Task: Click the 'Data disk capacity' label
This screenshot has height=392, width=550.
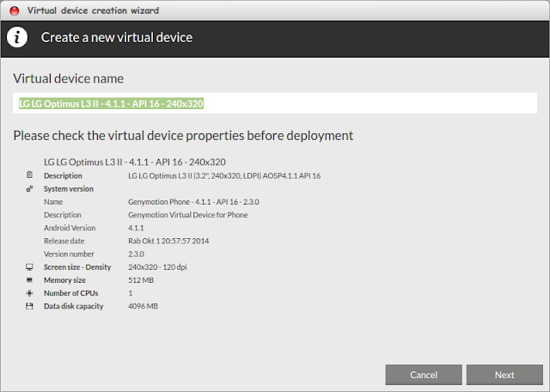Action: pyautogui.click(x=73, y=306)
